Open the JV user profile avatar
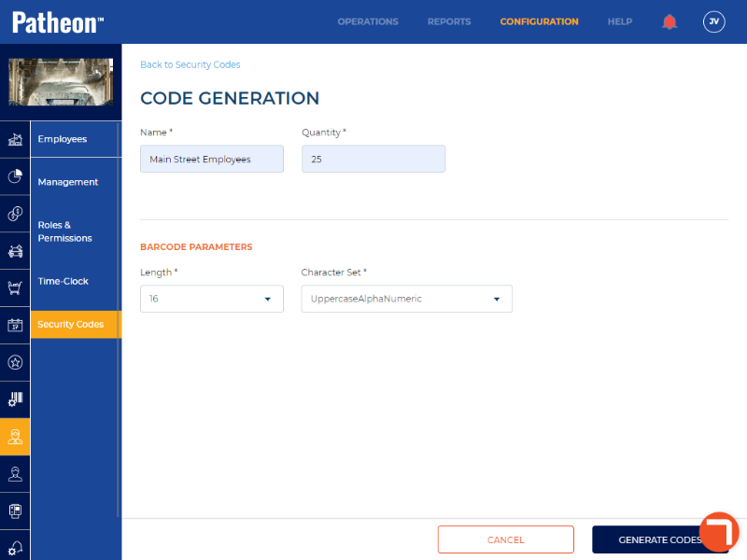 pyautogui.click(x=713, y=21)
